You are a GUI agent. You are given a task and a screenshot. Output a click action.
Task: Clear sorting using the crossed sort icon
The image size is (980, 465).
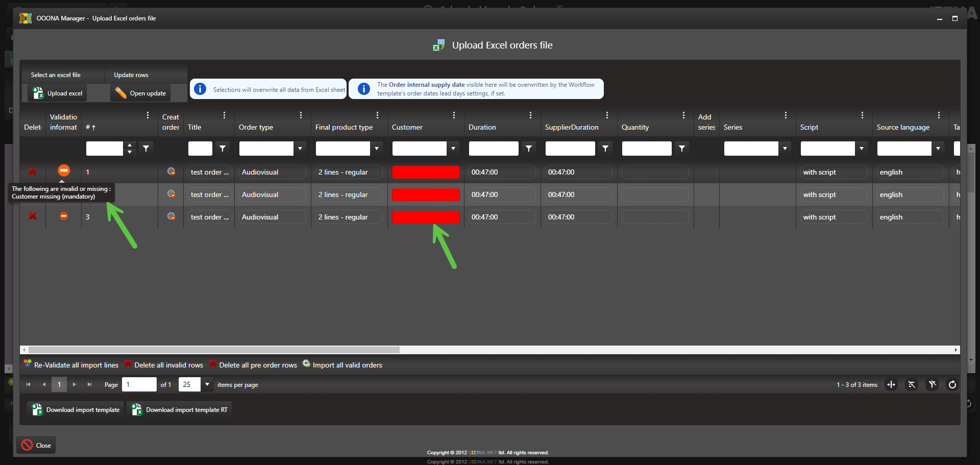click(x=912, y=385)
